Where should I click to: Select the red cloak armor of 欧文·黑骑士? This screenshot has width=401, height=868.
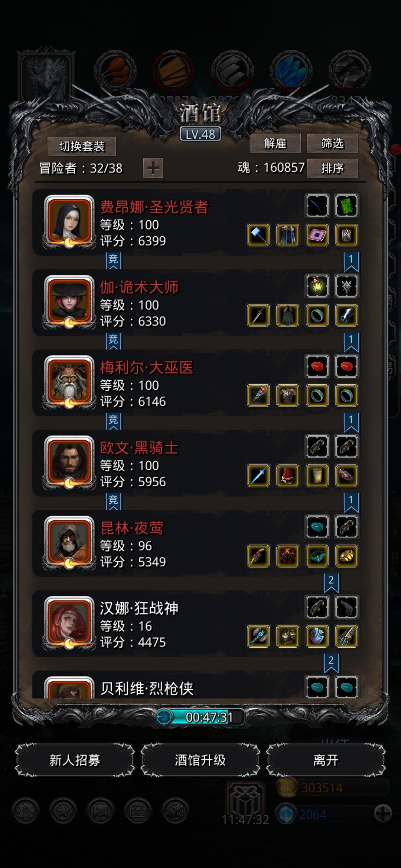(288, 476)
